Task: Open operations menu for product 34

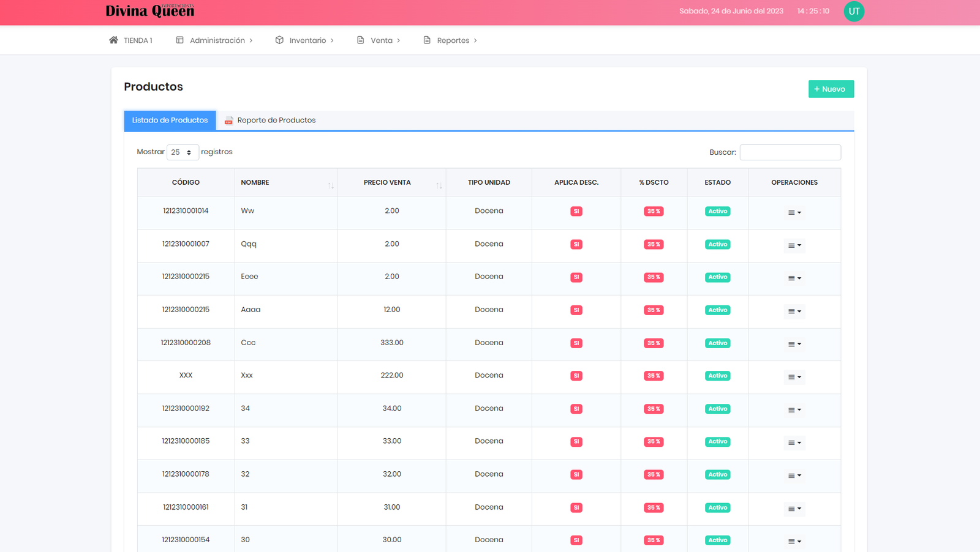Action: [794, 410]
